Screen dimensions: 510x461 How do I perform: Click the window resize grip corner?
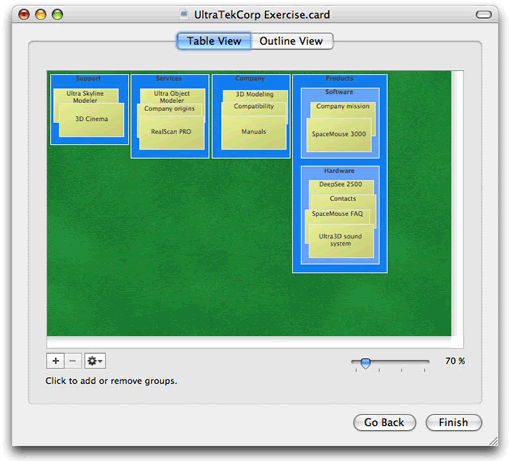[493, 441]
